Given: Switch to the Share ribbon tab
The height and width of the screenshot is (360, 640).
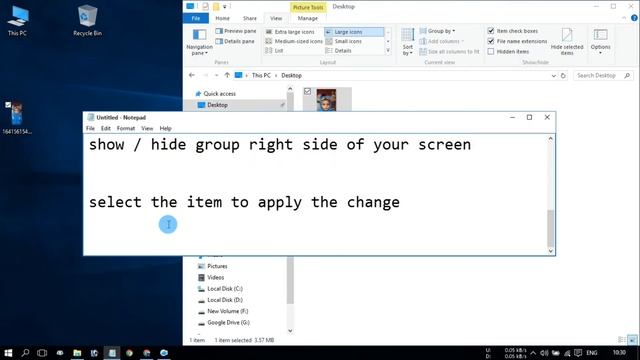Looking at the screenshot, I should 249,18.
